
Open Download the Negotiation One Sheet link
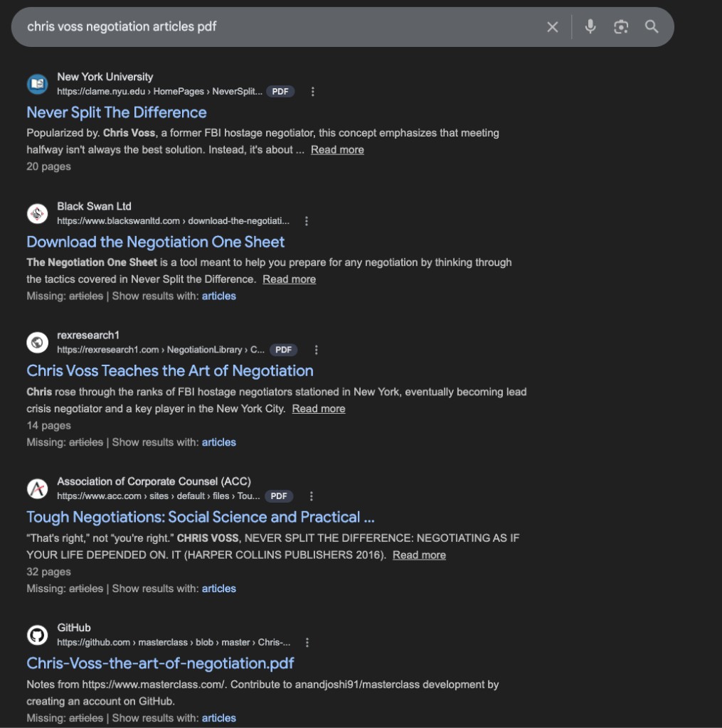[x=156, y=242]
